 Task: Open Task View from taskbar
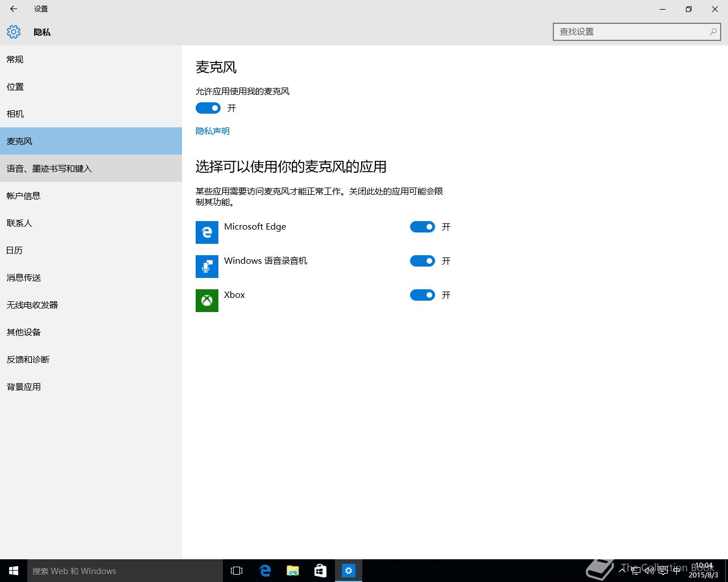(x=237, y=571)
